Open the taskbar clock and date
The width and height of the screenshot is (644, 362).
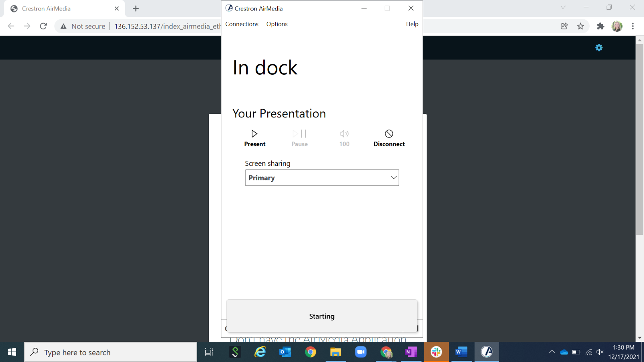(623, 352)
